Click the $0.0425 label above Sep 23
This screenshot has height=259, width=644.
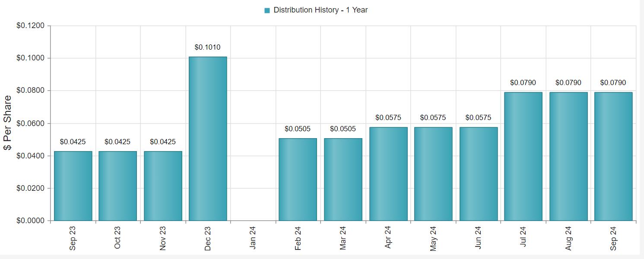[x=73, y=142]
